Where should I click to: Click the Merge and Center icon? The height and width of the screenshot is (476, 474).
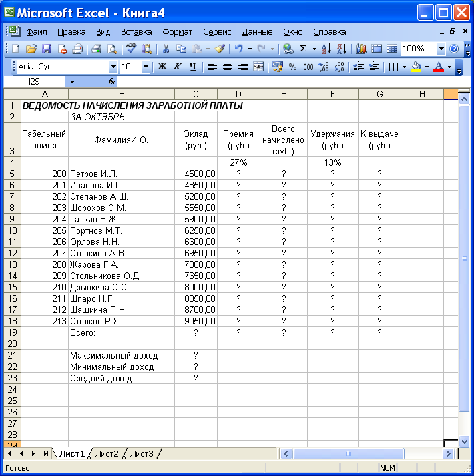258,67
